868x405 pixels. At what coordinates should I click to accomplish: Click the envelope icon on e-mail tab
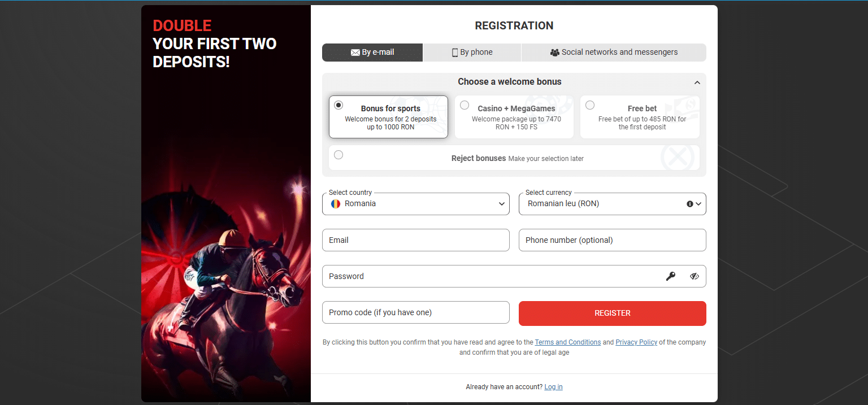point(355,53)
